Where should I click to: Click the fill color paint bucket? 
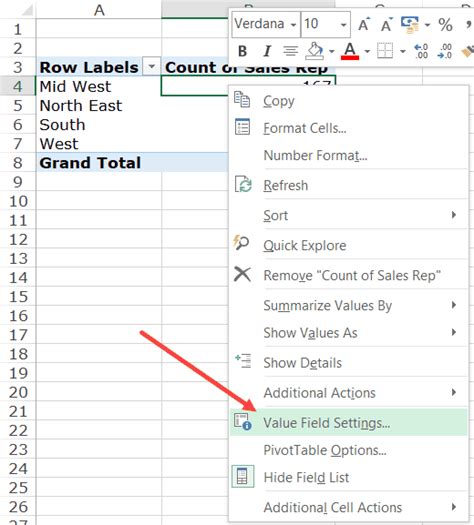click(315, 51)
